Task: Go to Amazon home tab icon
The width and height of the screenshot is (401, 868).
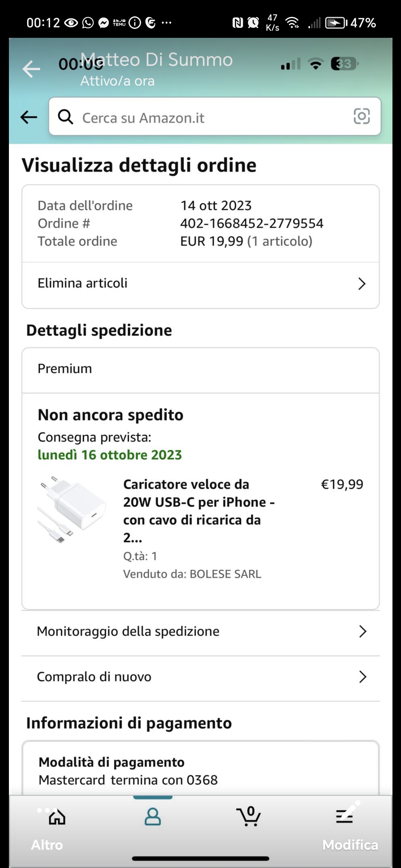Action: (x=57, y=817)
